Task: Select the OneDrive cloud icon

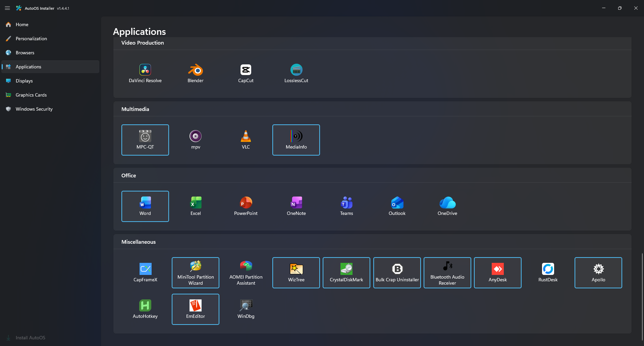Action: (x=447, y=203)
